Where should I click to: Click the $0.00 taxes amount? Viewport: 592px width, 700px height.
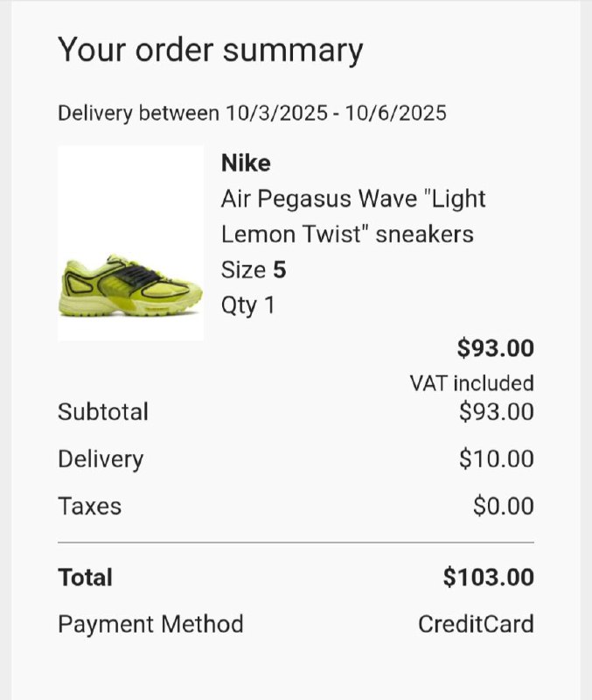coord(503,506)
